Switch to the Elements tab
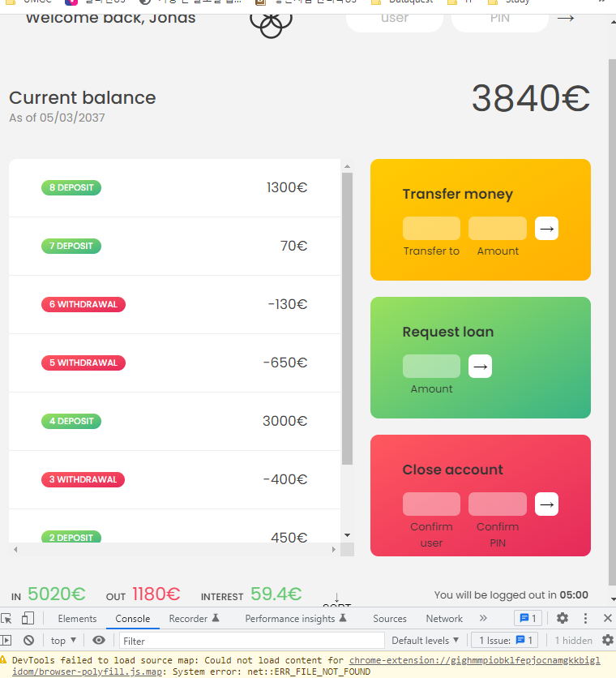The image size is (616, 678). [77, 619]
